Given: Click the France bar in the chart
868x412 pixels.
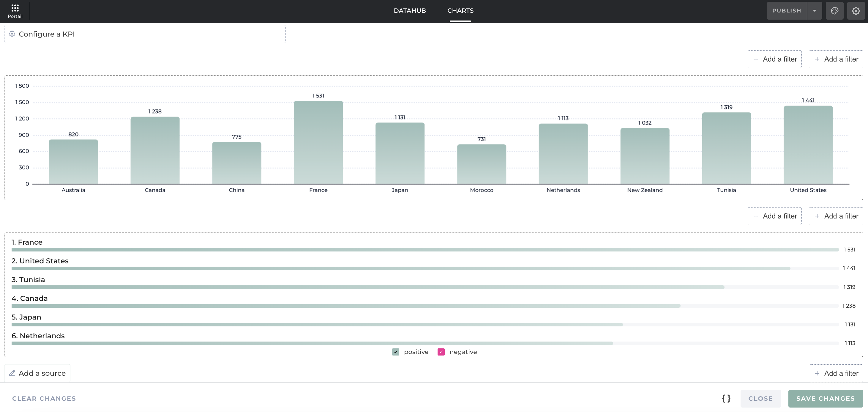Looking at the screenshot, I should pos(318,142).
